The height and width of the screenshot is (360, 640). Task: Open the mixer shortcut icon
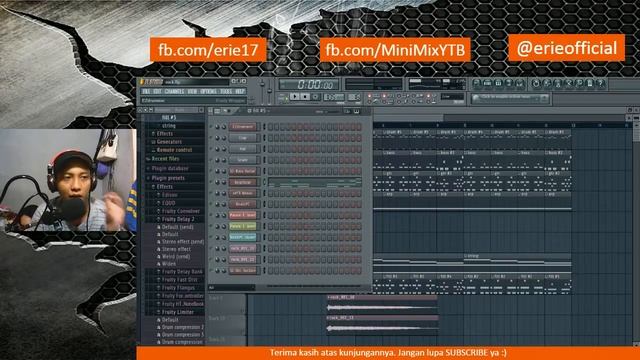pos(520,83)
